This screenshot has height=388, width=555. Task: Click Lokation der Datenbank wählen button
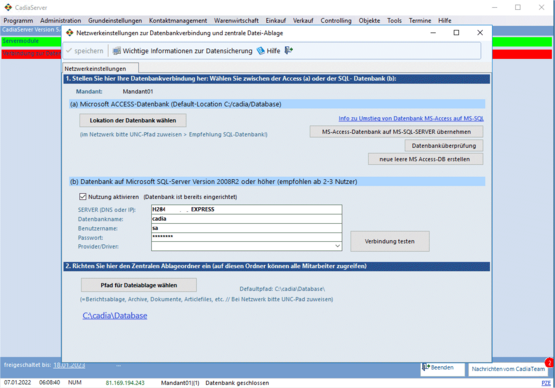133,120
